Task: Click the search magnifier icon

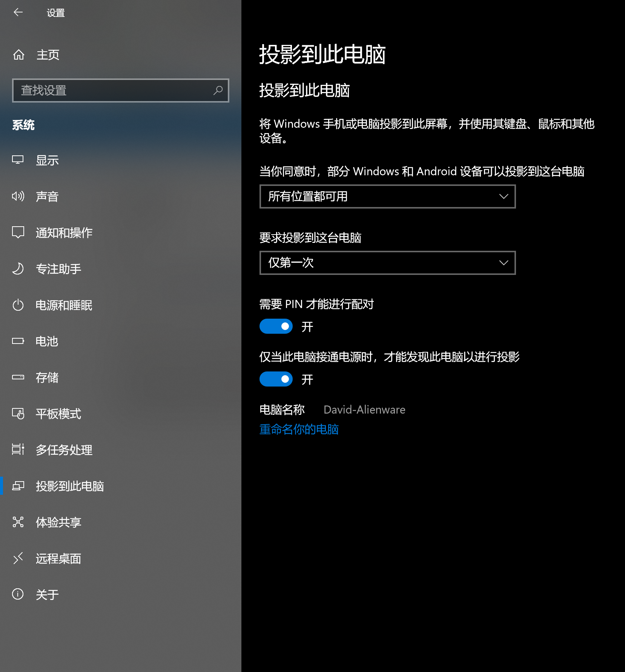Action: (218, 91)
